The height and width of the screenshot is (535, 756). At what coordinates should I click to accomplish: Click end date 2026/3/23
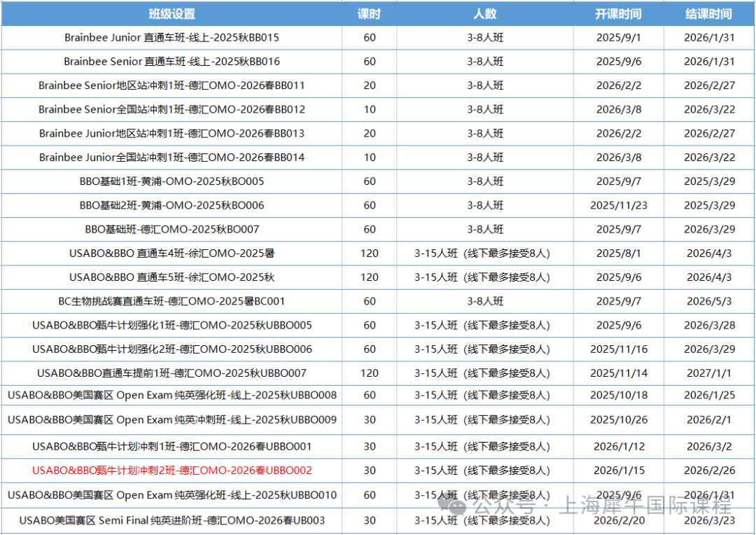coord(709,520)
